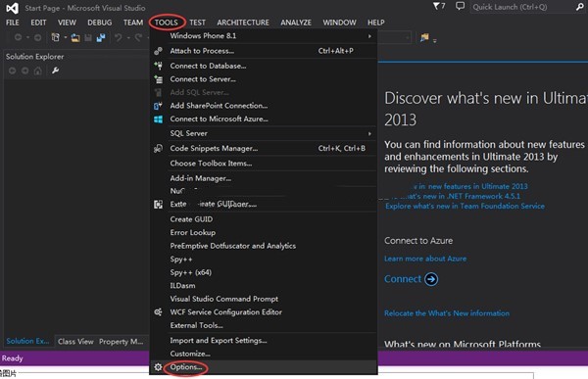
Task: Click the Save All toolbar icon
Action: point(101,37)
